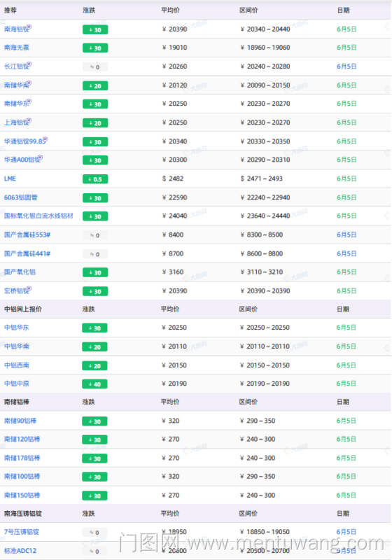Screen dimensions: 392x560
Task: Open the 上海铝锭 link
Action: [16, 122]
